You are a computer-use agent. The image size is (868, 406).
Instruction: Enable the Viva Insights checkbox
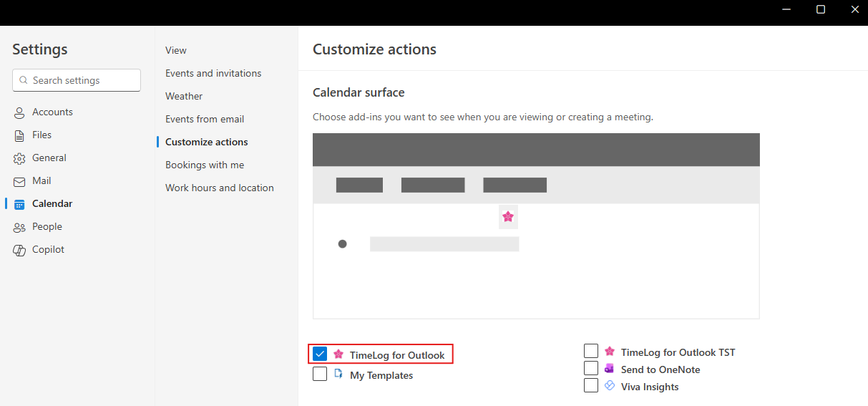pos(591,385)
